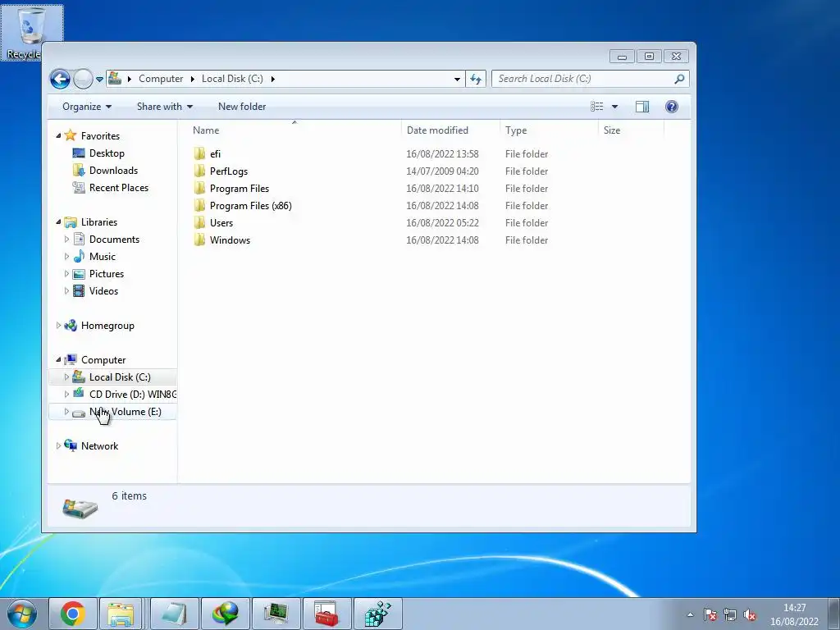Open Windows Explorer taskbar icon
Viewport: 840px width, 630px height.
coord(121,614)
